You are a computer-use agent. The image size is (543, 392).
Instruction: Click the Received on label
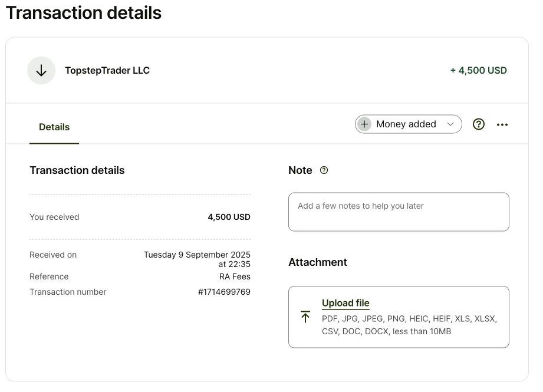click(x=53, y=255)
